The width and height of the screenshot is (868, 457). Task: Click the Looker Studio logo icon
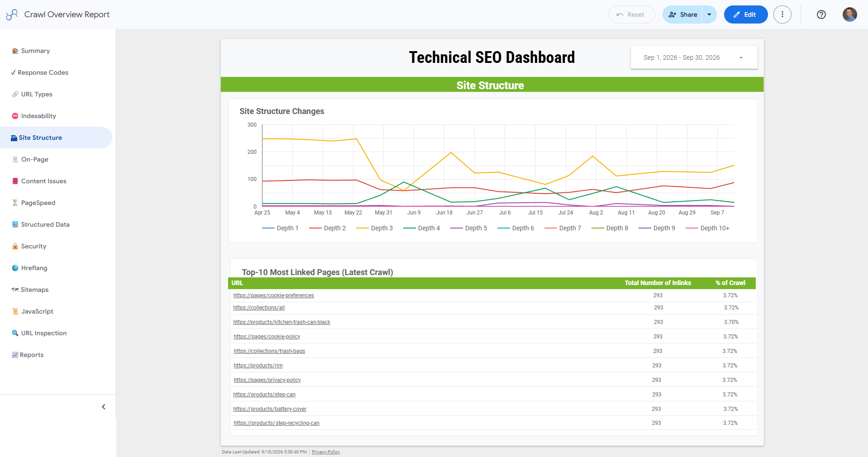click(12, 14)
